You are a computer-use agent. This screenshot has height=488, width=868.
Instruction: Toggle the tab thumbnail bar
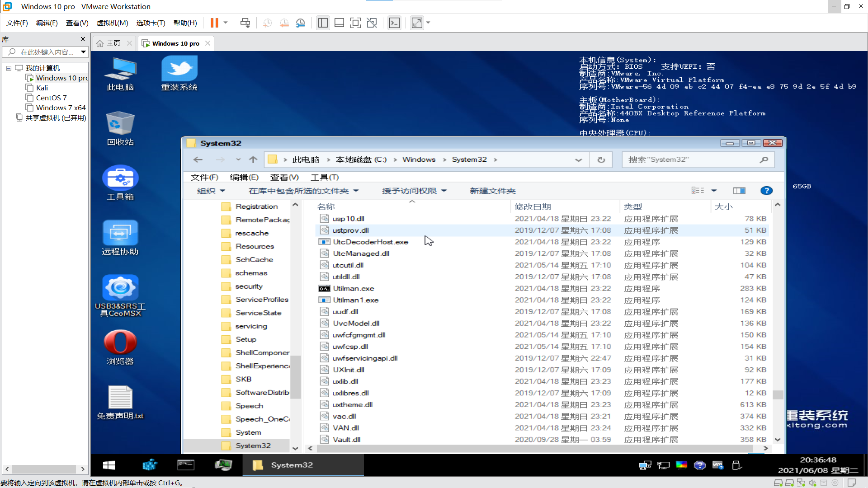click(340, 23)
